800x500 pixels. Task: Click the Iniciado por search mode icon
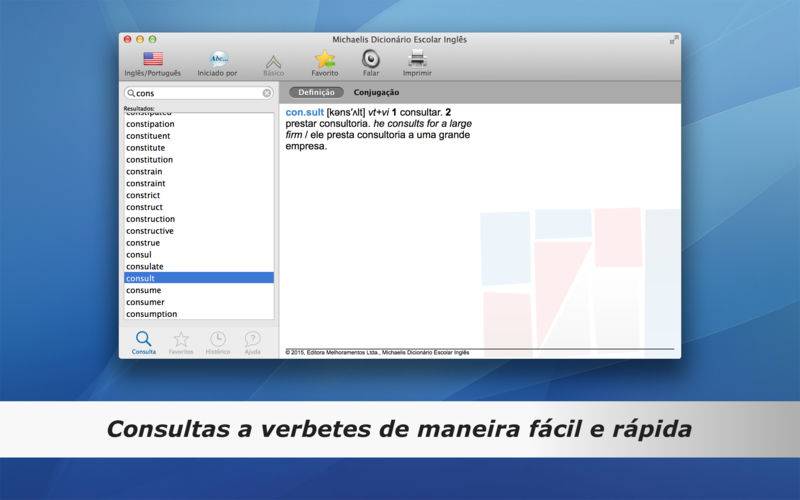pyautogui.click(x=218, y=59)
